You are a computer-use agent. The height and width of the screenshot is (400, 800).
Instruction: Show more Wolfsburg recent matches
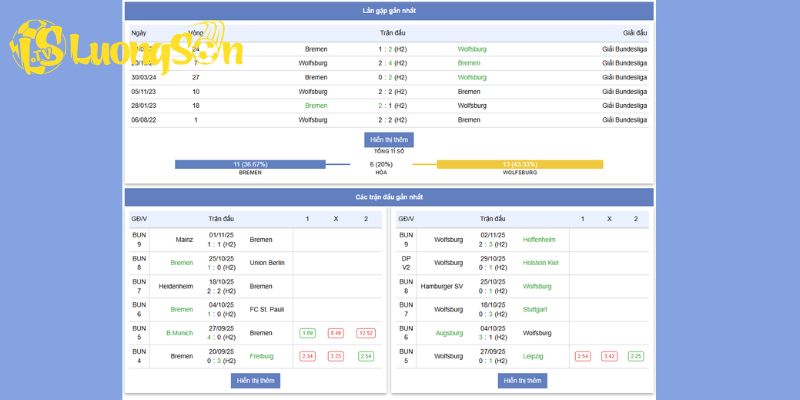tap(522, 381)
